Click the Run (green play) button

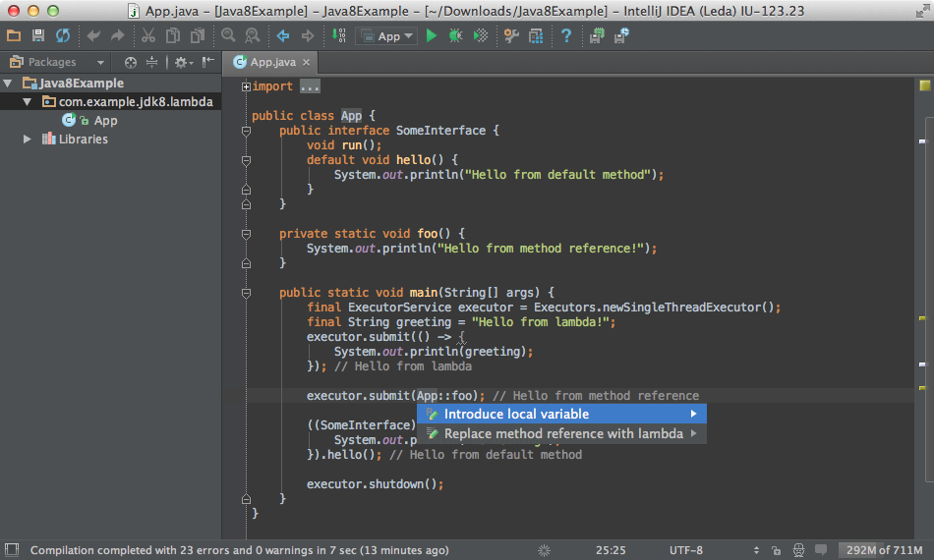[431, 36]
